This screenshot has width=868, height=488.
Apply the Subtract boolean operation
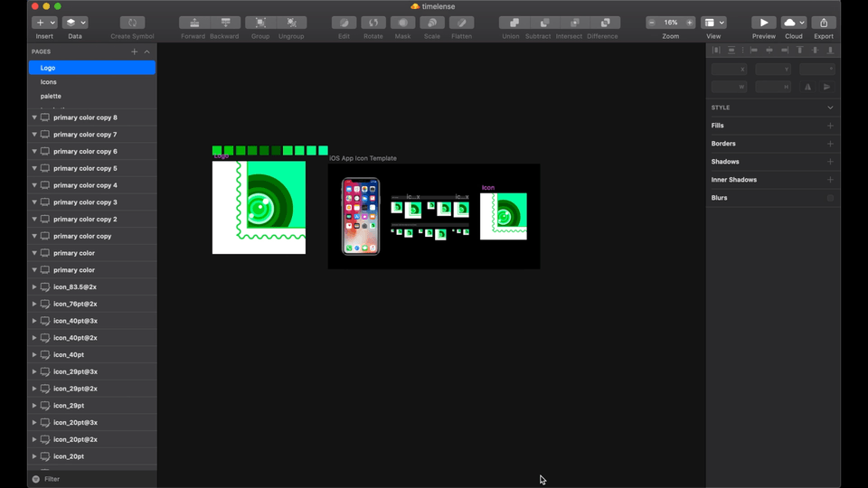[x=544, y=23]
